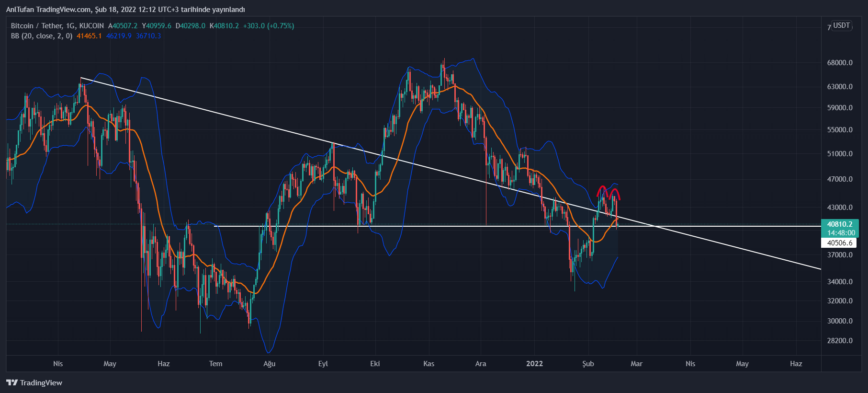The width and height of the screenshot is (868, 393).
Task: Click the 2022 year marker on time axis
Action: point(534,364)
